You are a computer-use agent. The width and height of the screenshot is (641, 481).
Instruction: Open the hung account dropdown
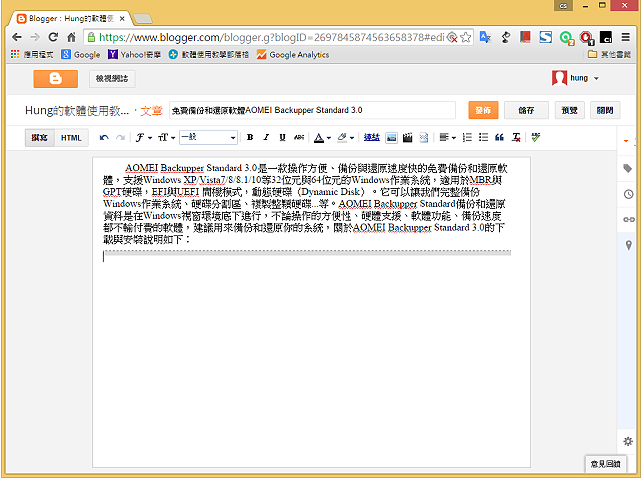(x=575, y=78)
